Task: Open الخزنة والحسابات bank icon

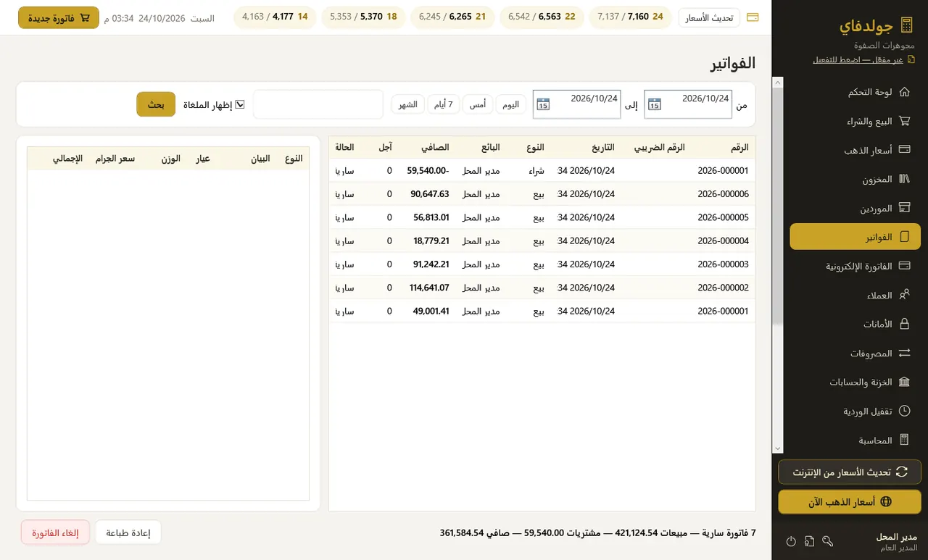Action: tap(904, 383)
